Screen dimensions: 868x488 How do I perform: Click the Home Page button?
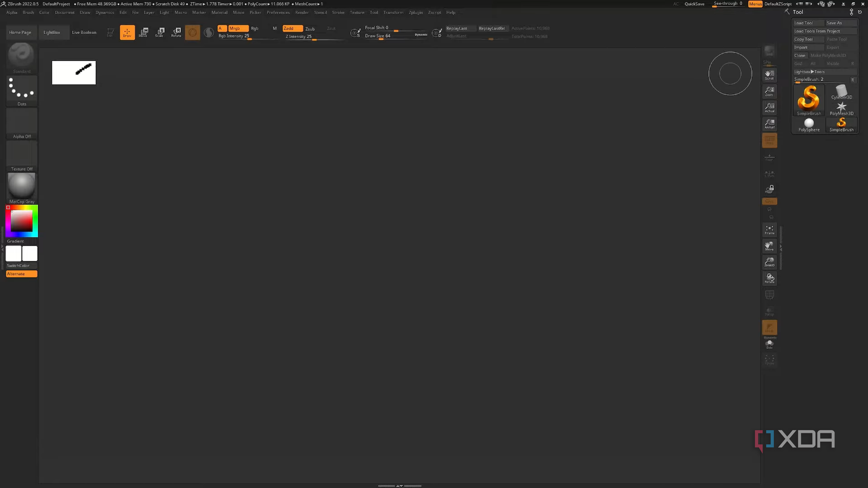coord(20,33)
